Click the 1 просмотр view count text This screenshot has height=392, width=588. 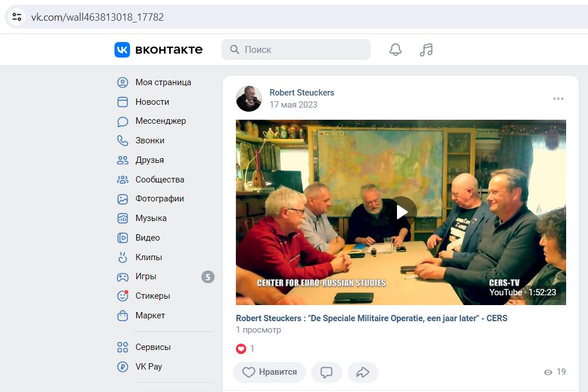258,330
